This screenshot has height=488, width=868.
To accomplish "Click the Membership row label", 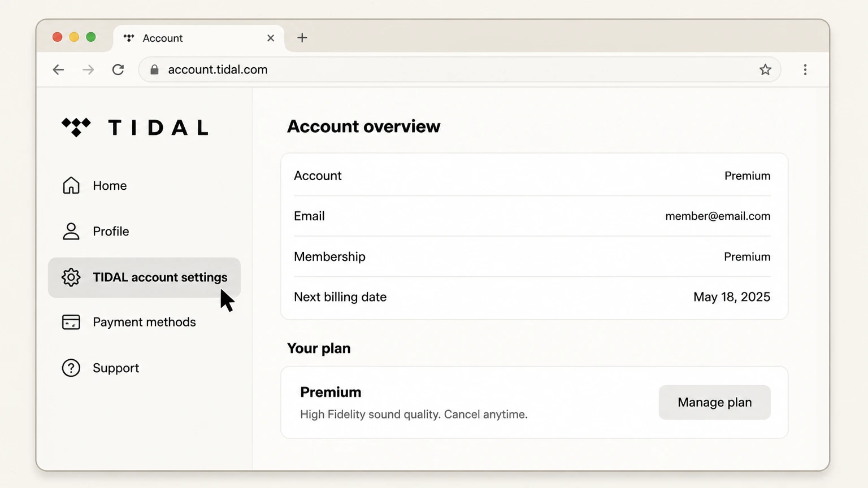I will 329,256.
